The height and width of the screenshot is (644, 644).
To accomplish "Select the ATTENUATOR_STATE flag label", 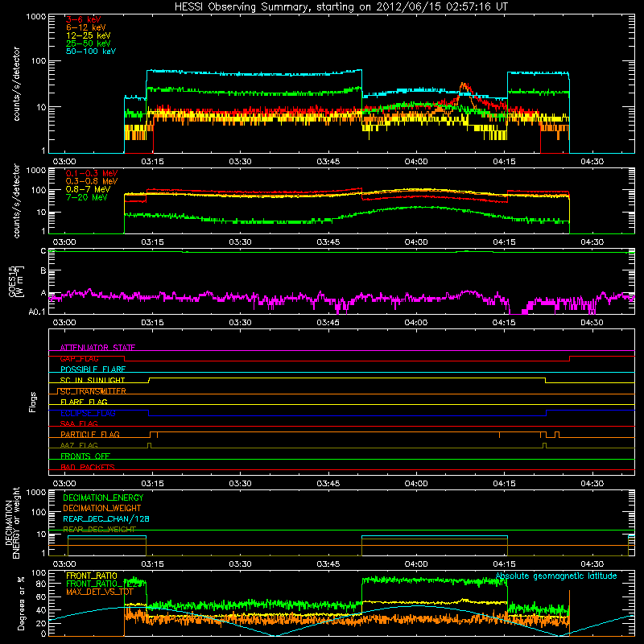I will [97, 348].
